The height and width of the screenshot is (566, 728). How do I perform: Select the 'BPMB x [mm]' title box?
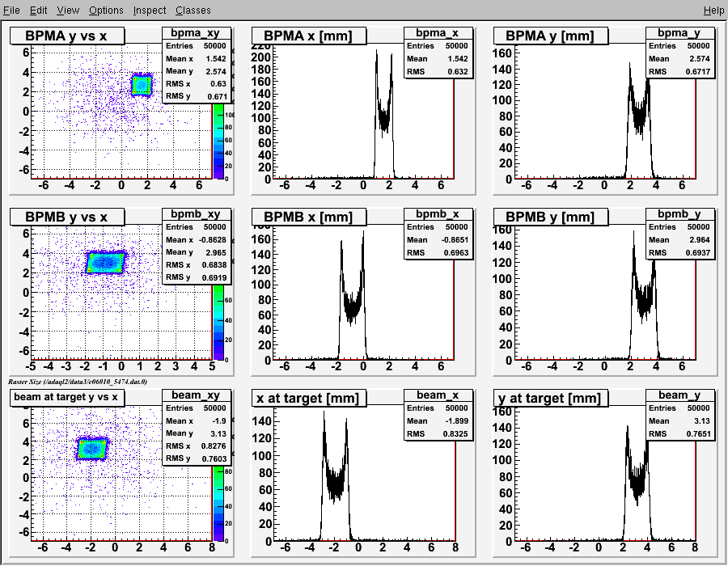(309, 217)
